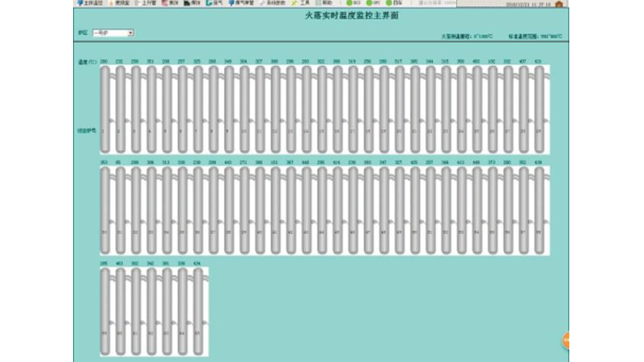Viewport: 644px width, 362px height.
Task: Click the orange floating button at right edge
Action: click(x=566, y=340)
